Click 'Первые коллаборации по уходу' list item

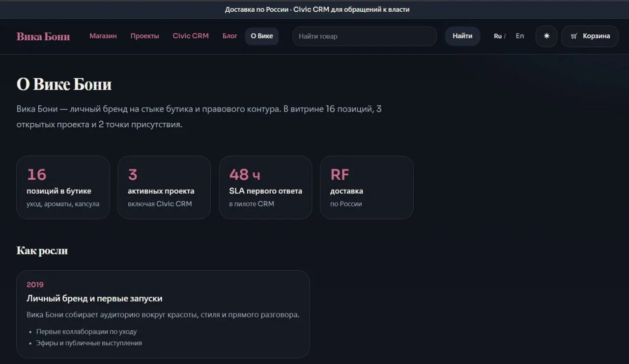[86, 332]
